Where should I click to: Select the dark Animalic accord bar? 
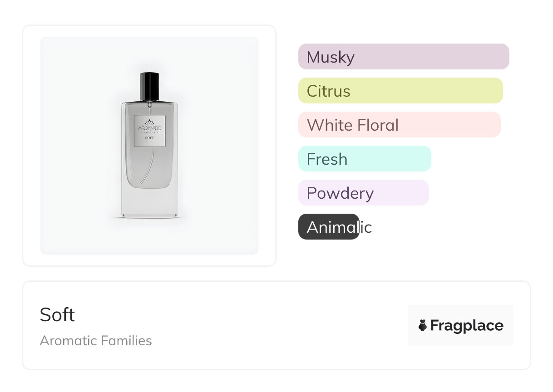328,226
